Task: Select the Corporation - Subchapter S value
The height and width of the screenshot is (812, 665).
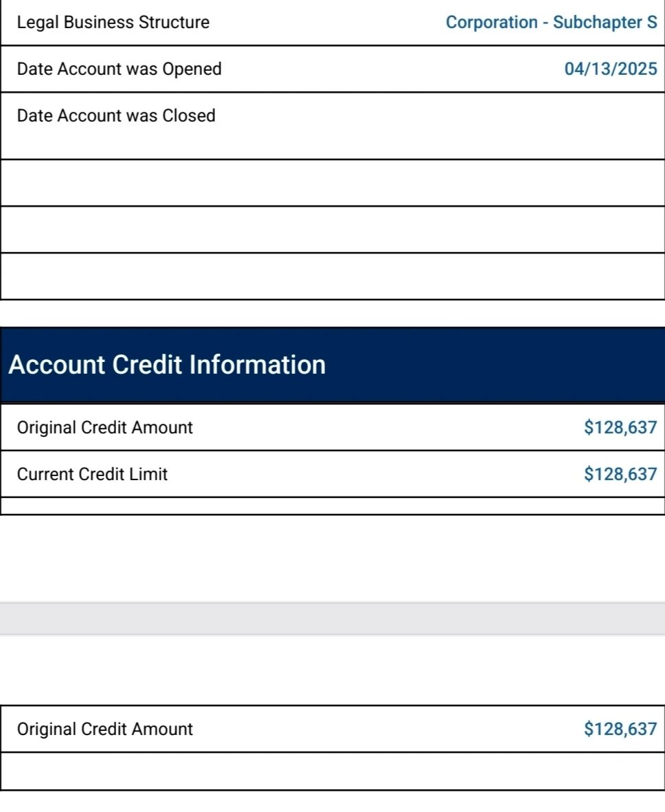Action: 551,22
